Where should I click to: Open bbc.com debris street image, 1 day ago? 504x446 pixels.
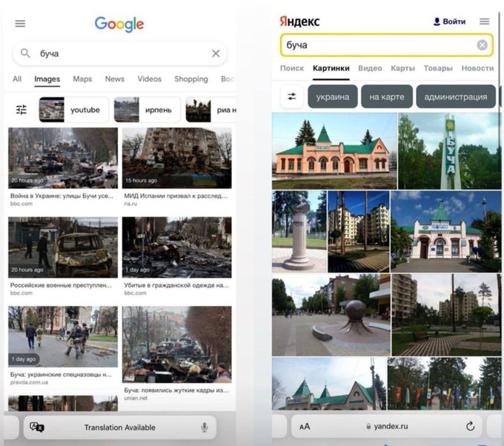tap(177, 247)
